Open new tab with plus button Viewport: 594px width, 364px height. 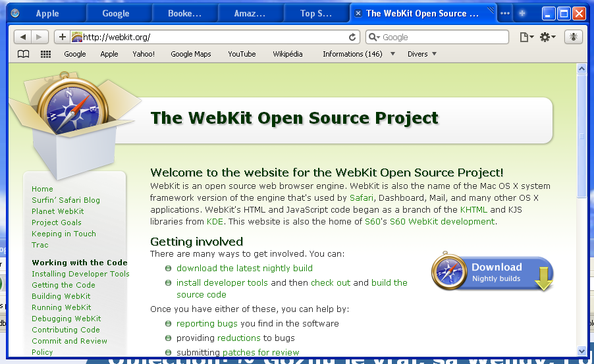[522, 13]
